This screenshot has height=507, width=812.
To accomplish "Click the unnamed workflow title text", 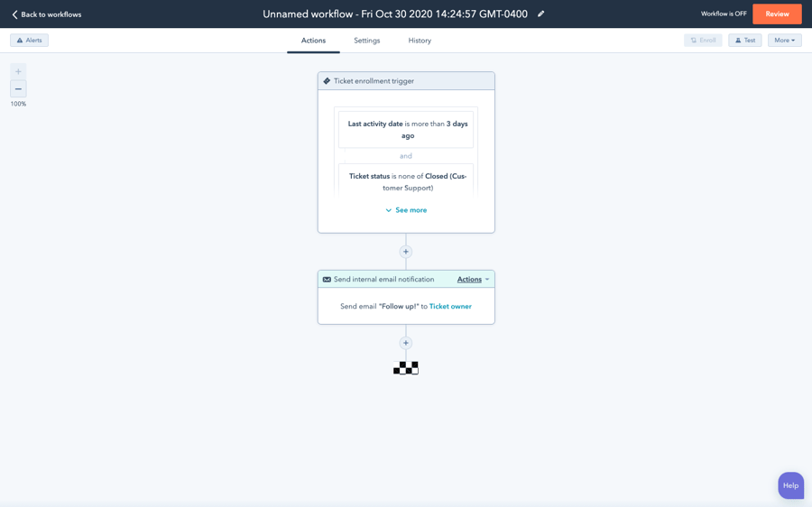I will 395,14.
